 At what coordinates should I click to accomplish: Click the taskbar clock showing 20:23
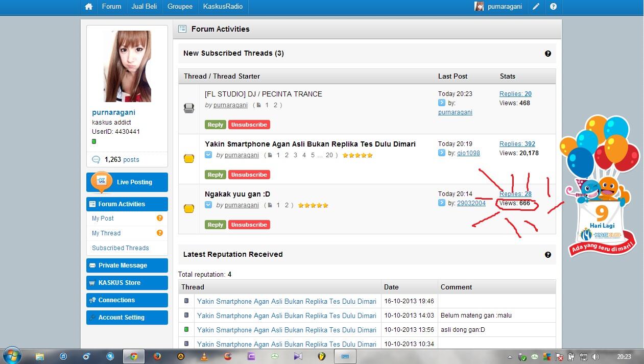point(624,357)
